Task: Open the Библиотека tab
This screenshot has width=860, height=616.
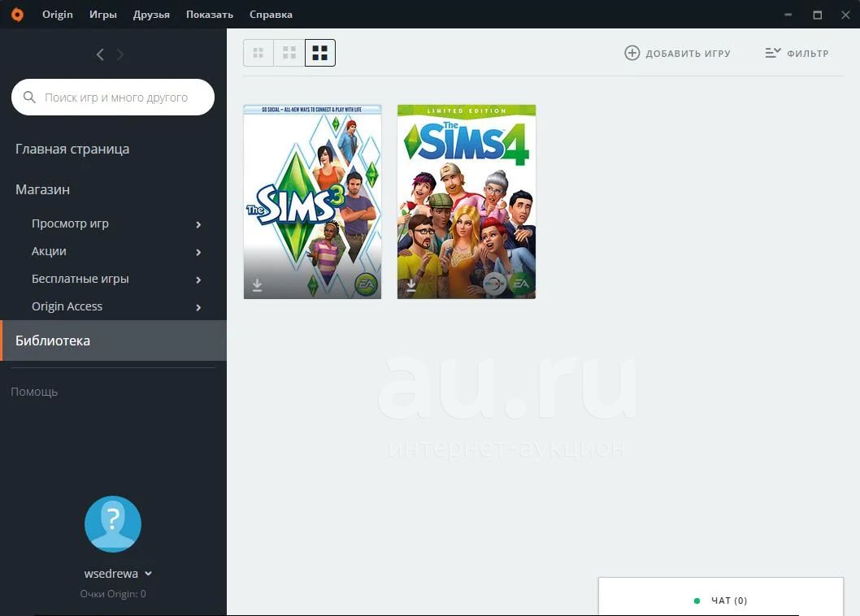Action: (114, 341)
